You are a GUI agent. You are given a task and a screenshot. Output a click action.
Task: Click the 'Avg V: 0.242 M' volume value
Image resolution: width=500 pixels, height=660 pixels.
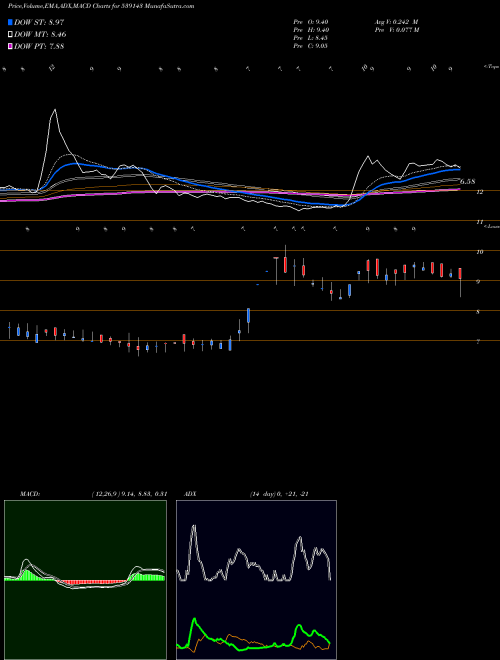point(396,22)
